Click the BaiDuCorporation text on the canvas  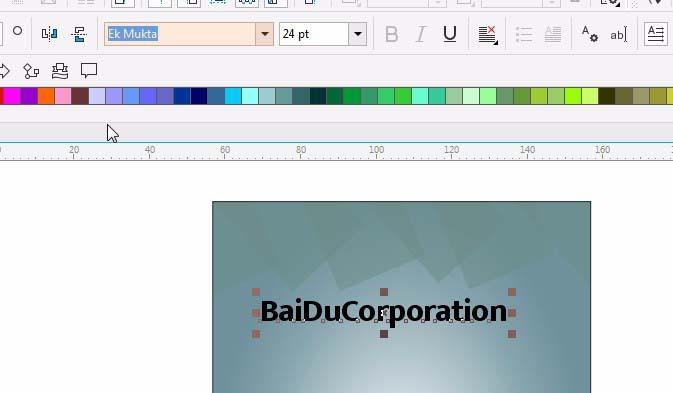pos(383,311)
